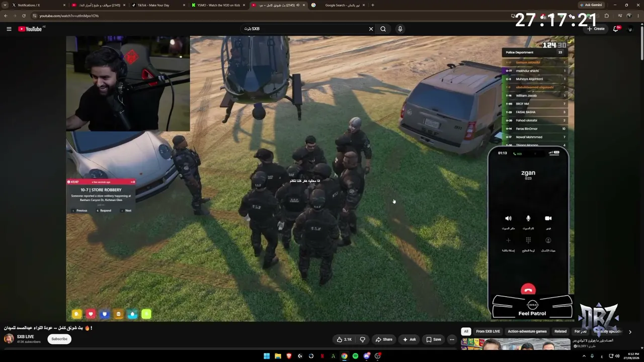644x362 pixels.
Task: Close the TikTok - Make Your Day tab
Action: (184, 5)
